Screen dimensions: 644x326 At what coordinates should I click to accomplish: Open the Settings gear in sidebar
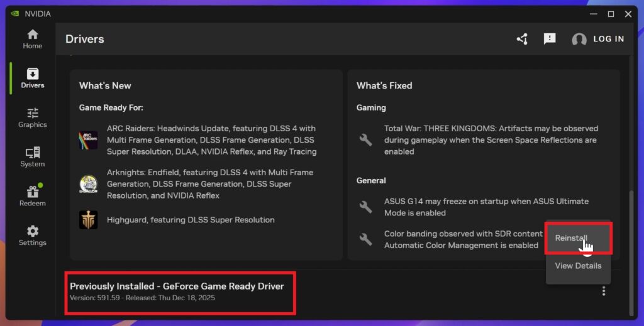point(32,236)
